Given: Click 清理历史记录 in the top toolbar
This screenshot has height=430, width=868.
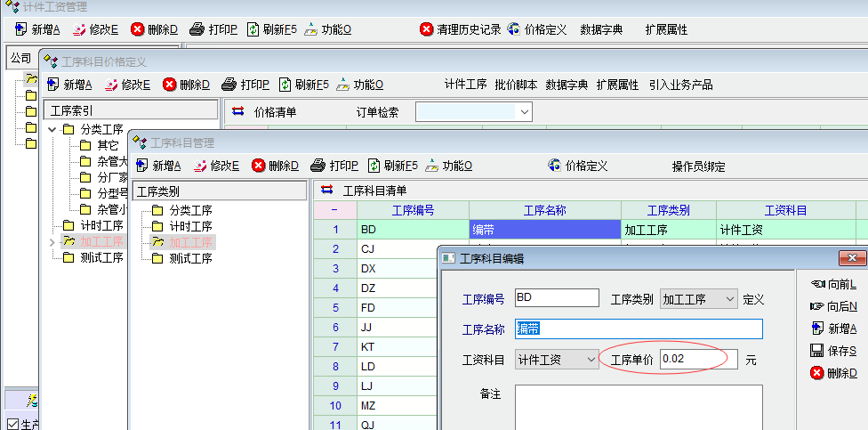Looking at the screenshot, I should pyautogui.click(x=460, y=29).
